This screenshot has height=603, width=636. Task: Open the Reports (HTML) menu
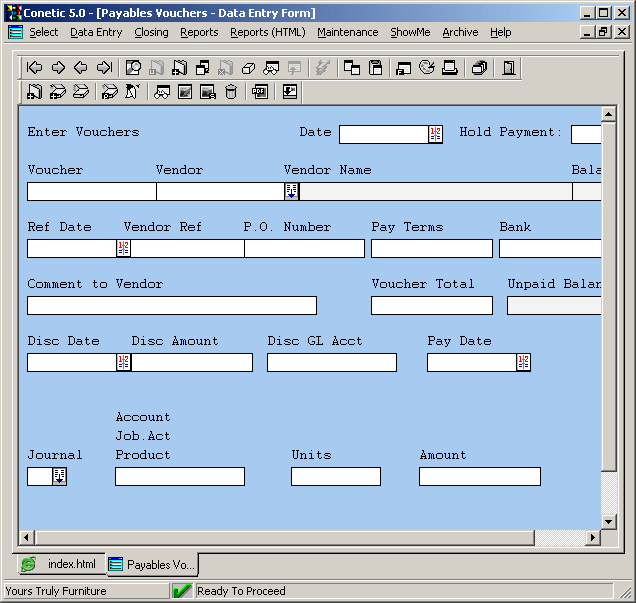tap(267, 32)
